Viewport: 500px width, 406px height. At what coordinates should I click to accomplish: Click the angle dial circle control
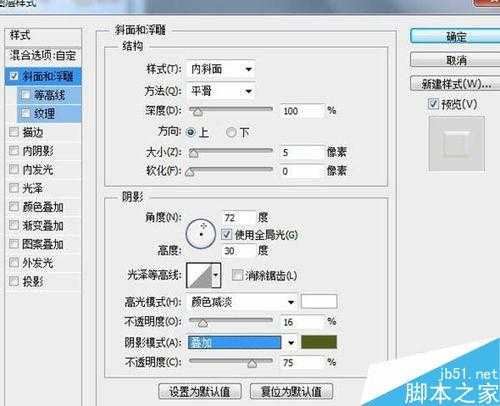coord(201,234)
